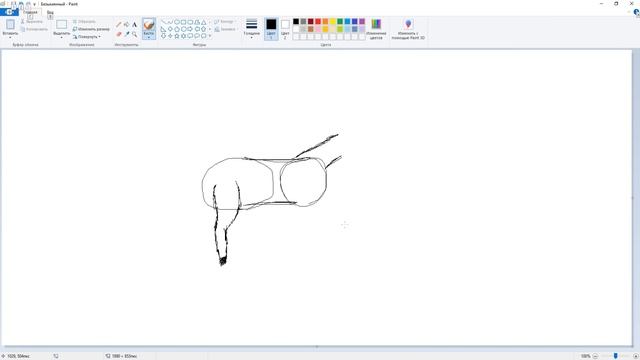640x360 pixels.
Task: Open the Paste (Вставить) dropdown arrow
Action: pos(10,37)
